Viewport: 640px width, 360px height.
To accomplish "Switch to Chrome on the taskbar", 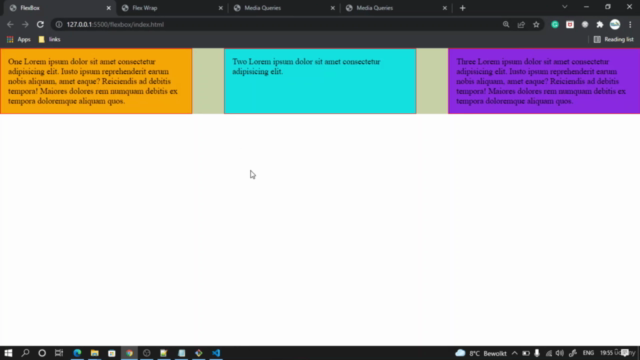I will (129, 353).
